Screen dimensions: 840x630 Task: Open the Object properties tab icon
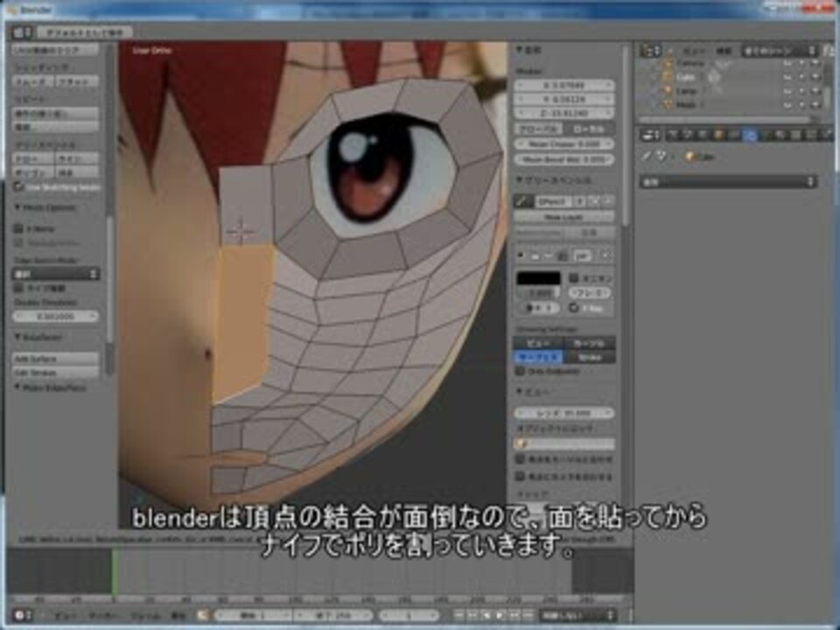pyautogui.click(x=719, y=136)
